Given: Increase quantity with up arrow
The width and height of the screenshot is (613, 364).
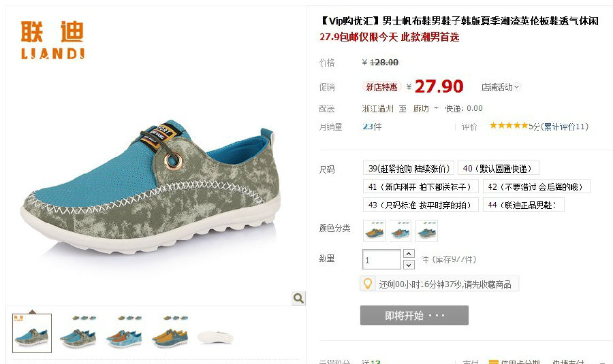Looking at the screenshot, I should [409, 254].
